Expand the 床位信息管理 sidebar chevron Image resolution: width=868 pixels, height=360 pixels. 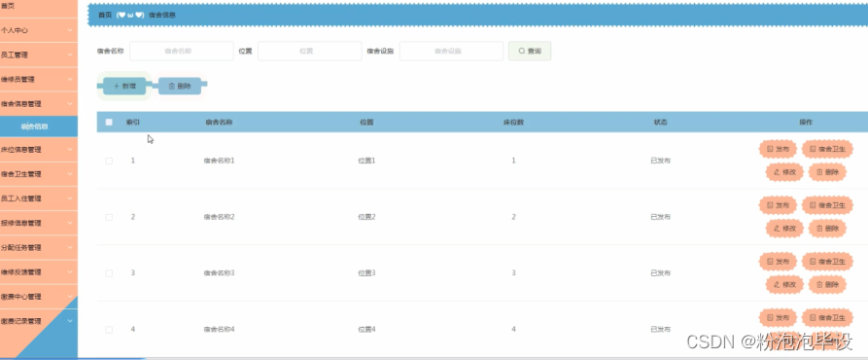(70, 150)
